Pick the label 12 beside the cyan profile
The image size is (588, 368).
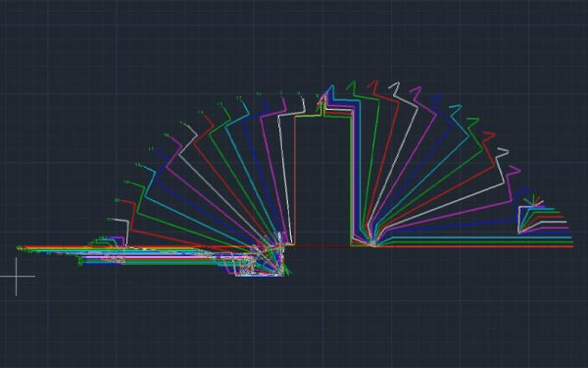[x=239, y=98]
